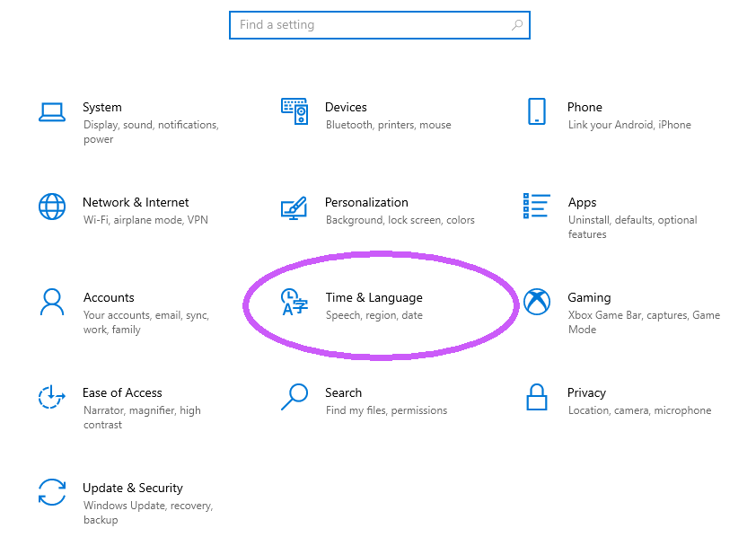Open the Apps category title

click(582, 202)
